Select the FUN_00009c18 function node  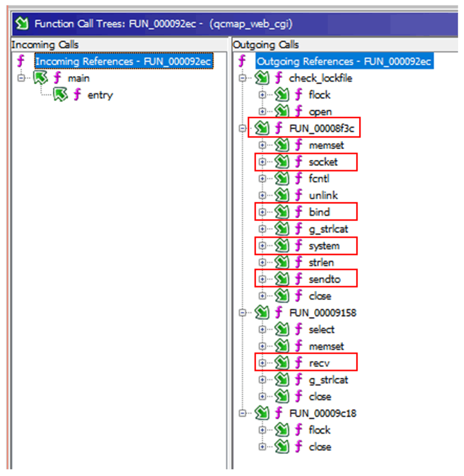tap(322, 414)
